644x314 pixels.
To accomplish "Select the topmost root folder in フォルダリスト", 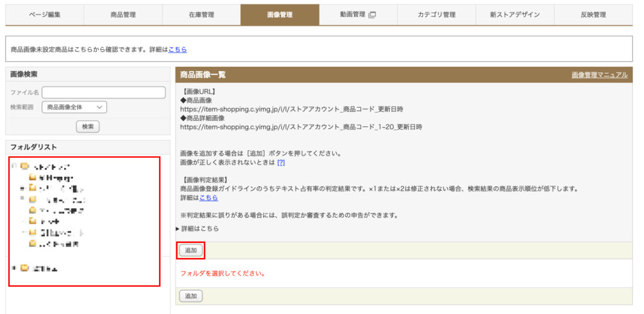I will pos(52,167).
